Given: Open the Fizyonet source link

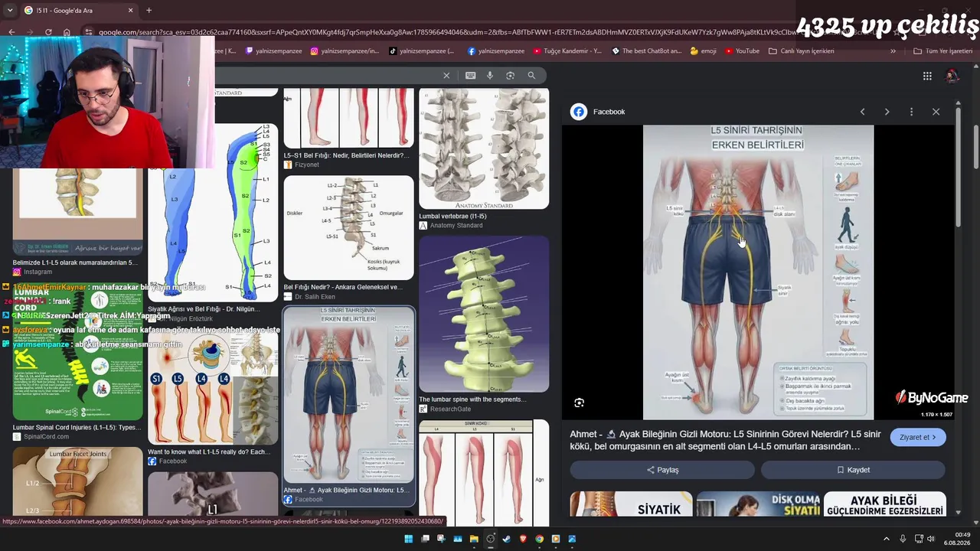Looking at the screenshot, I should coord(302,165).
